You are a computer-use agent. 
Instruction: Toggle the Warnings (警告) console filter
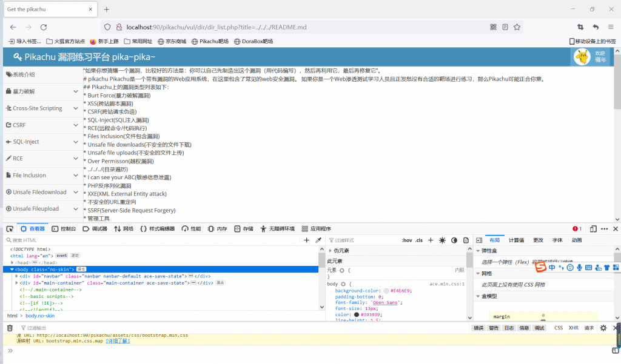[494, 328]
